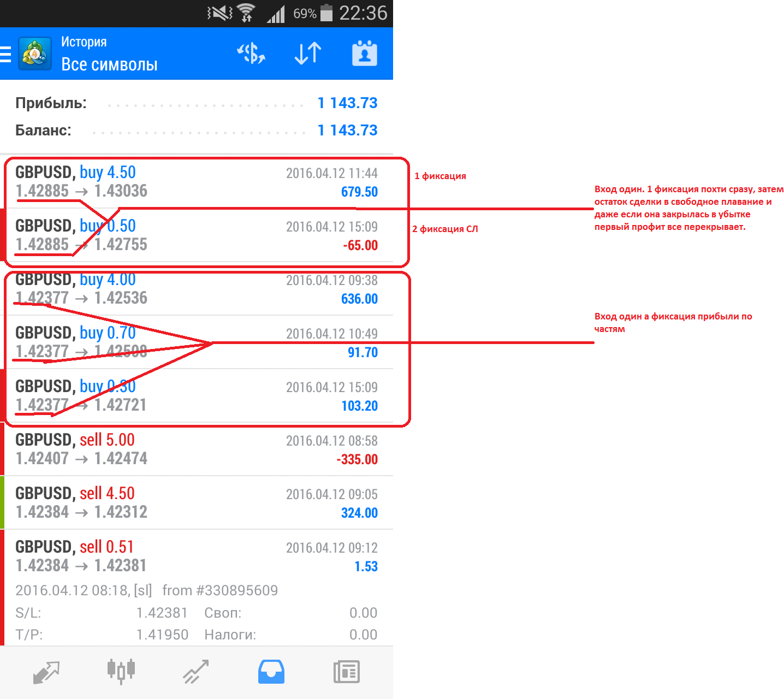Screen dimensions: 784x699
Task: Tap the 2016.04.12 08:58 timestamp
Action: pos(332,441)
